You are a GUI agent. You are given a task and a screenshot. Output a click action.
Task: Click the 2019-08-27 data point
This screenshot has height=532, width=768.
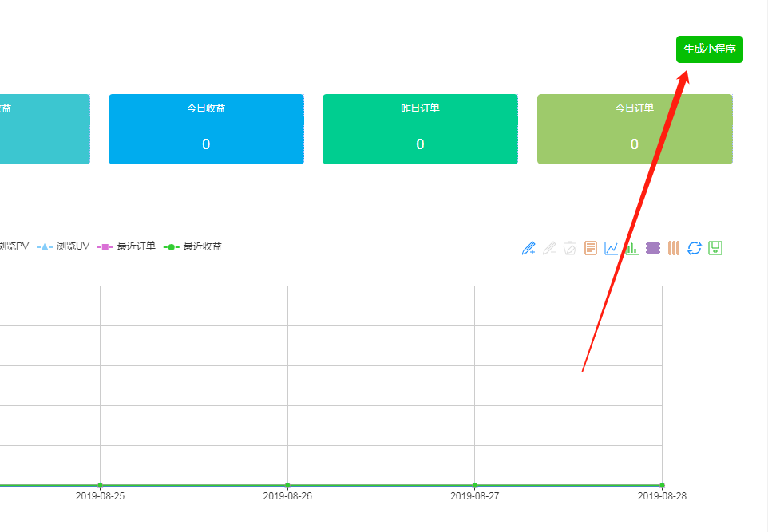(474, 485)
